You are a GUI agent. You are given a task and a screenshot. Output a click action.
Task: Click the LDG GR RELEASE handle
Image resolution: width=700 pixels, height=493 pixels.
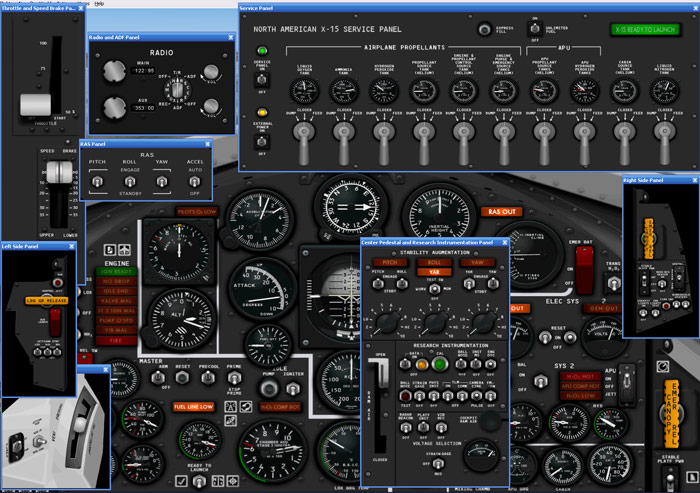point(46,300)
